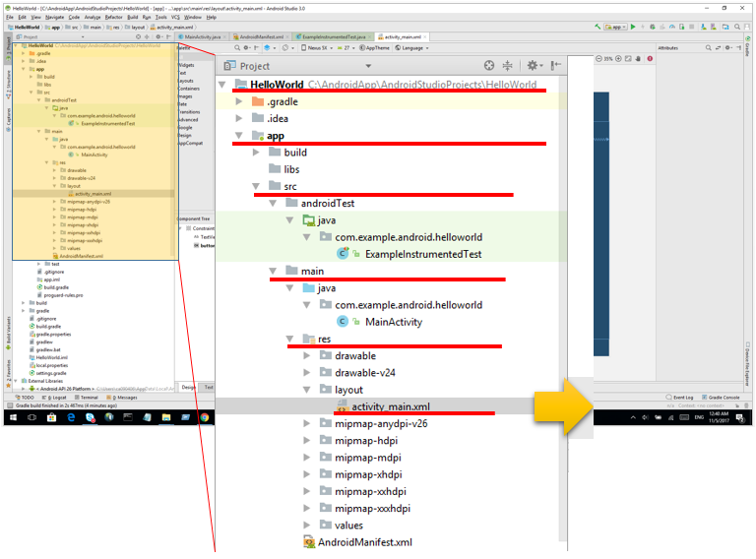
Task: Open the Navigate menu
Action: tap(54, 17)
